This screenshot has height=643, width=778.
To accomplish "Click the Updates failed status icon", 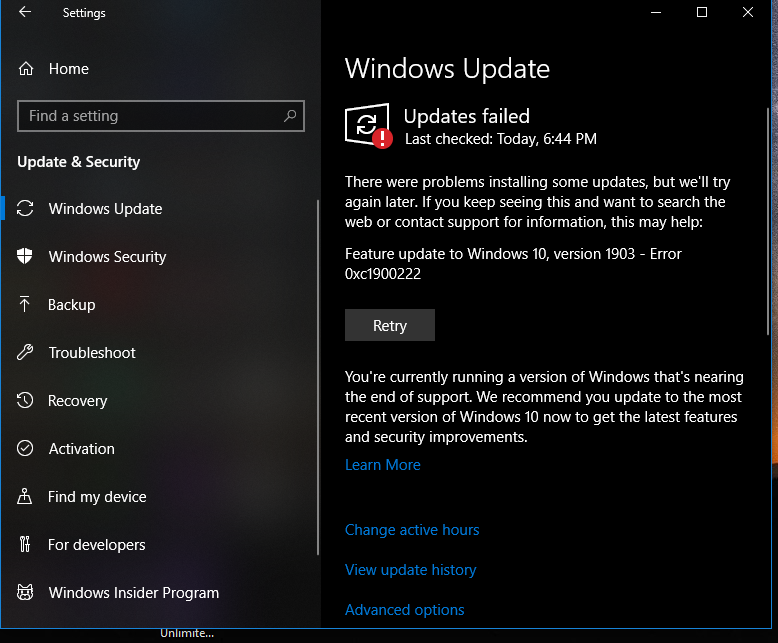I will coord(368,126).
